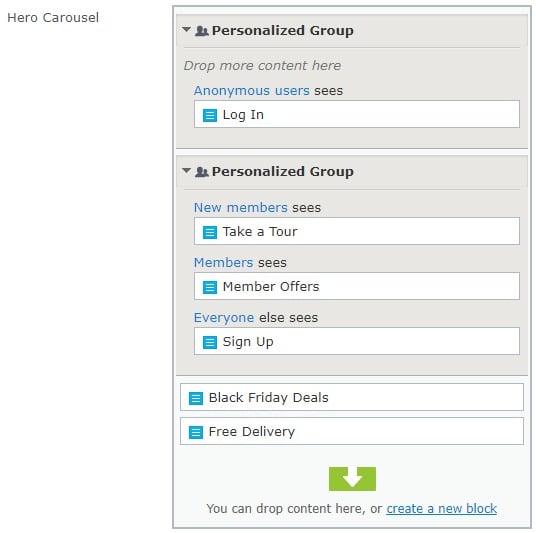Click the Sign Up block icon

210,342
